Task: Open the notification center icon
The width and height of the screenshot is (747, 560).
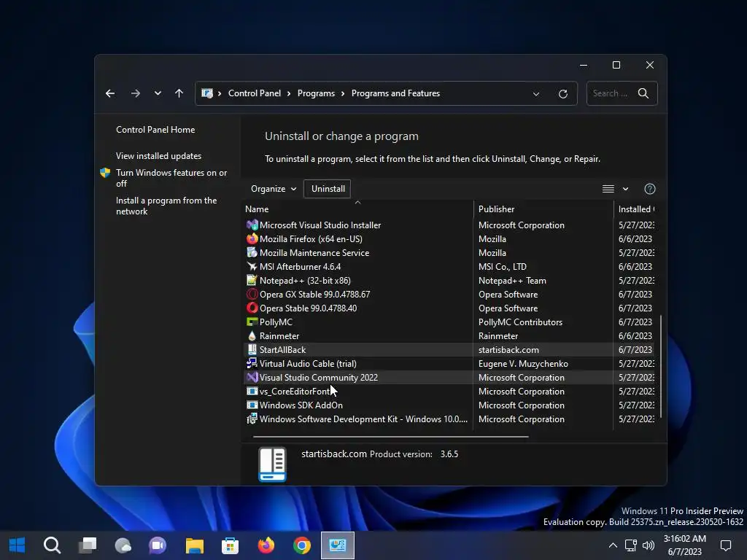Action: [x=726, y=545]
